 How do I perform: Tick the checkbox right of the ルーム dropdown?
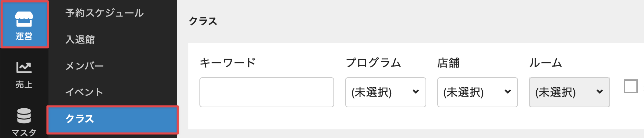coord(630,86)
